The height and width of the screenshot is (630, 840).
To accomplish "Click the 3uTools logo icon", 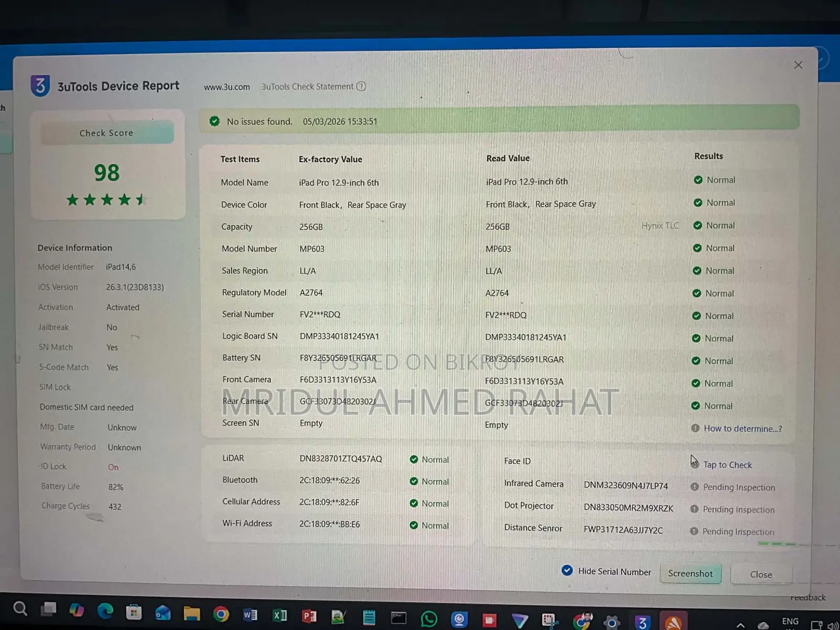I will point(40,86).
